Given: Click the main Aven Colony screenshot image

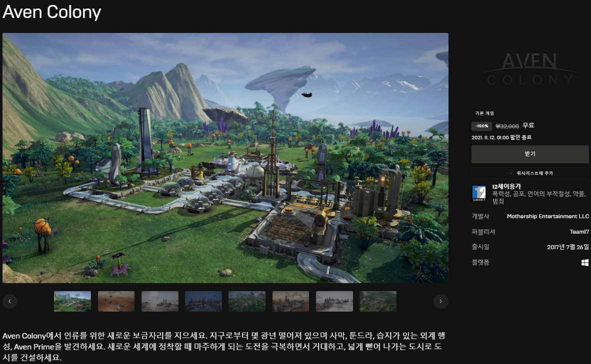Looking at the screenshot, I should (x=225, y=158).
